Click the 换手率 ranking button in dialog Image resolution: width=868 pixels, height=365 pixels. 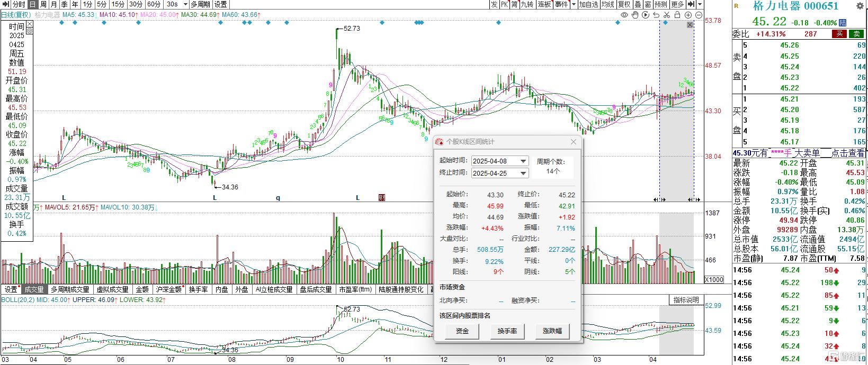tap(507, 331)
